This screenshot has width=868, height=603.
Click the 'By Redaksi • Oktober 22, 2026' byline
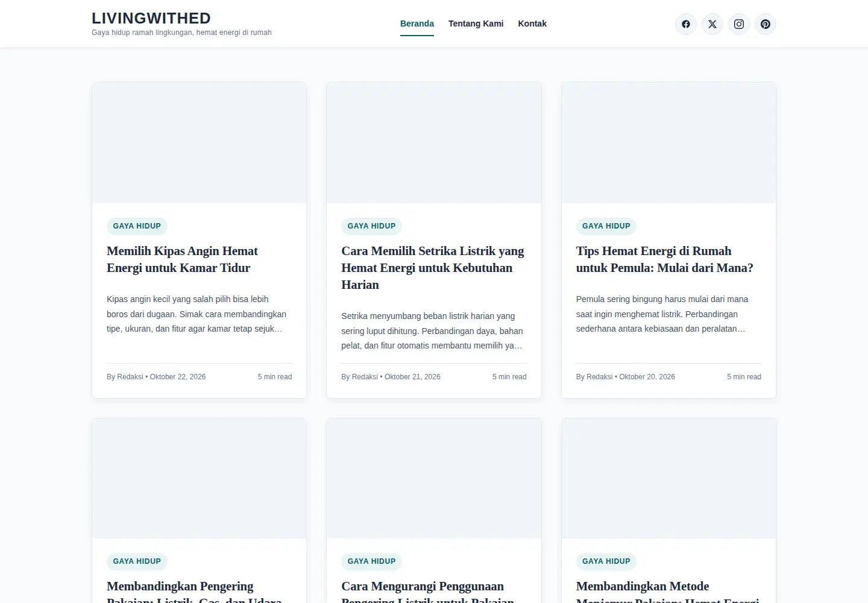pyautogui.click(x=156, y=377)
